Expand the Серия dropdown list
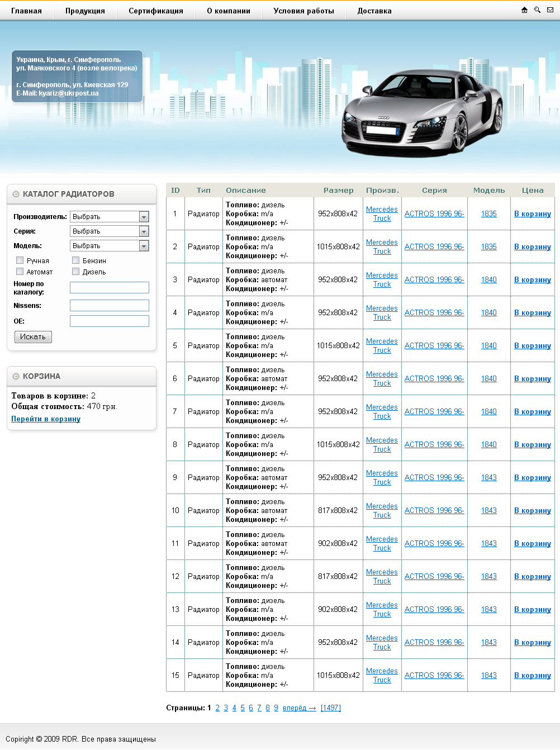 [x=110, y=231]
